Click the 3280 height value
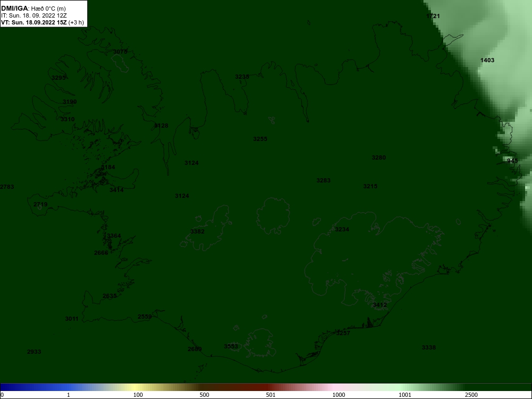This screenshot has width=532, height=399. pyautogui.click(x=379, y=157)
